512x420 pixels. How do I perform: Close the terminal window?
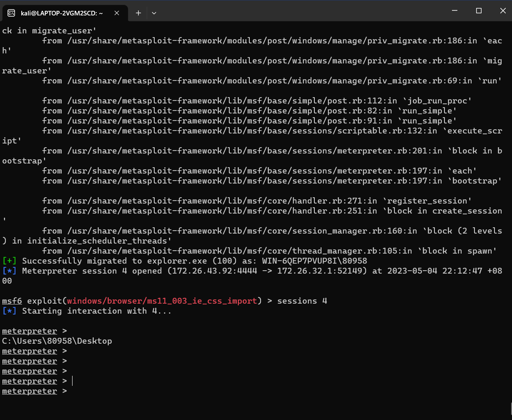(x=502, y=11)
